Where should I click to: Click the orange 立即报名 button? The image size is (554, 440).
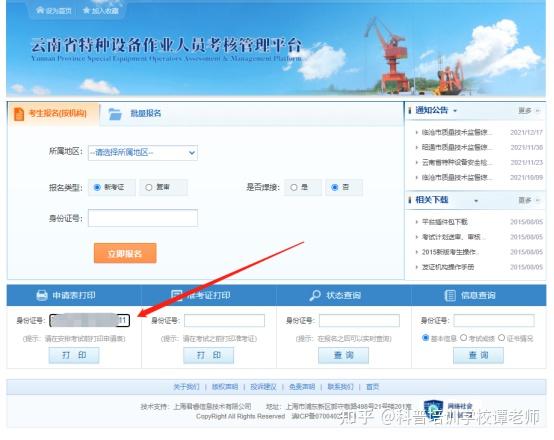(125, 253)
